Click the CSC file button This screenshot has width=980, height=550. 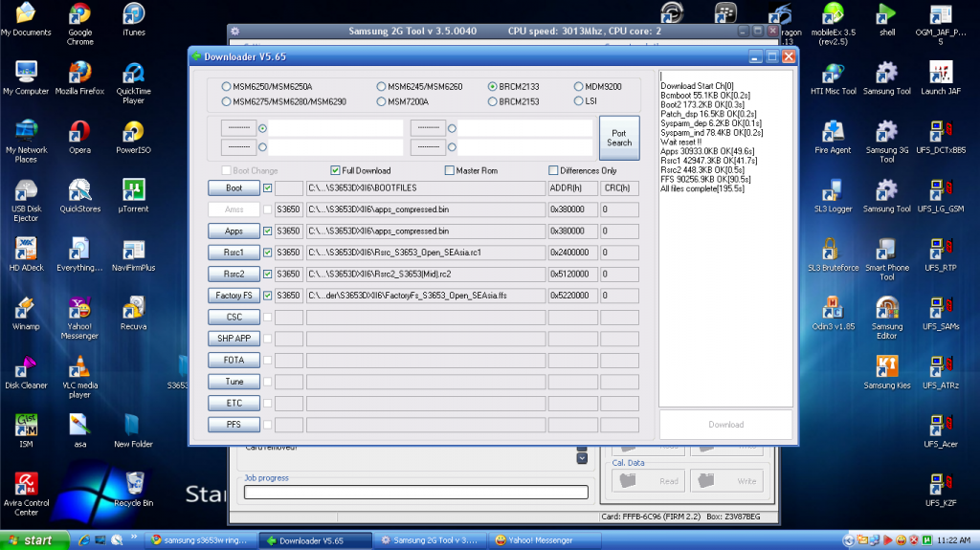tap(234, 317)
